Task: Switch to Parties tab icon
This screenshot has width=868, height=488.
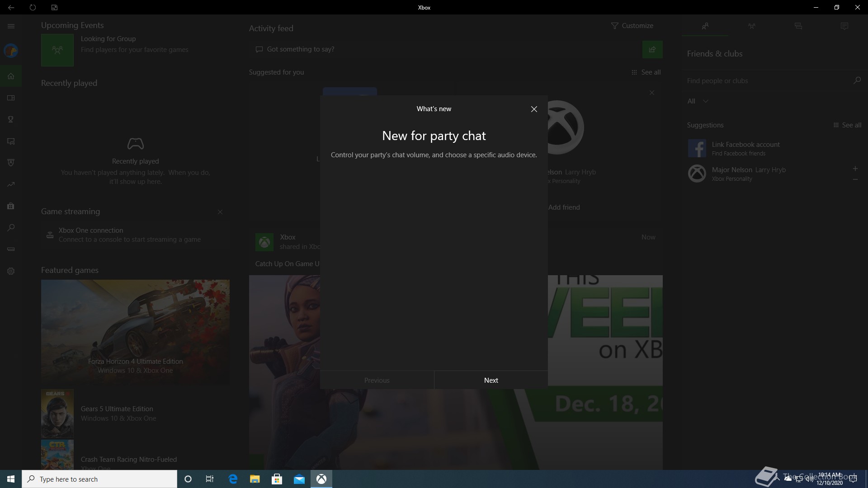Action: point(751,26)
